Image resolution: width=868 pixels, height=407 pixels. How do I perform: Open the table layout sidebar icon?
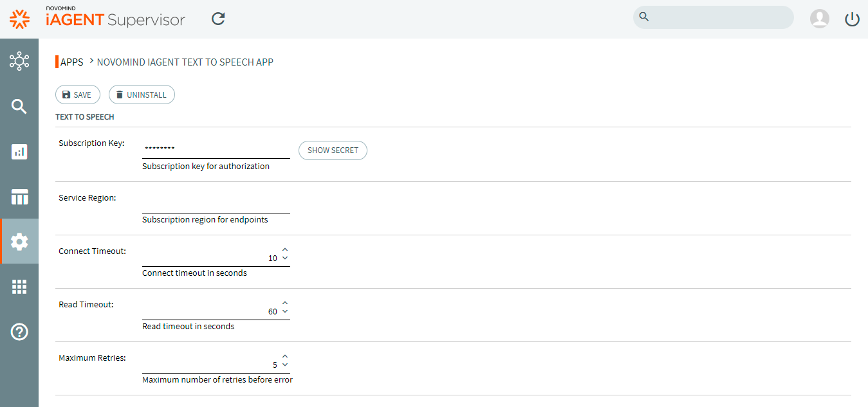(19, 197)
